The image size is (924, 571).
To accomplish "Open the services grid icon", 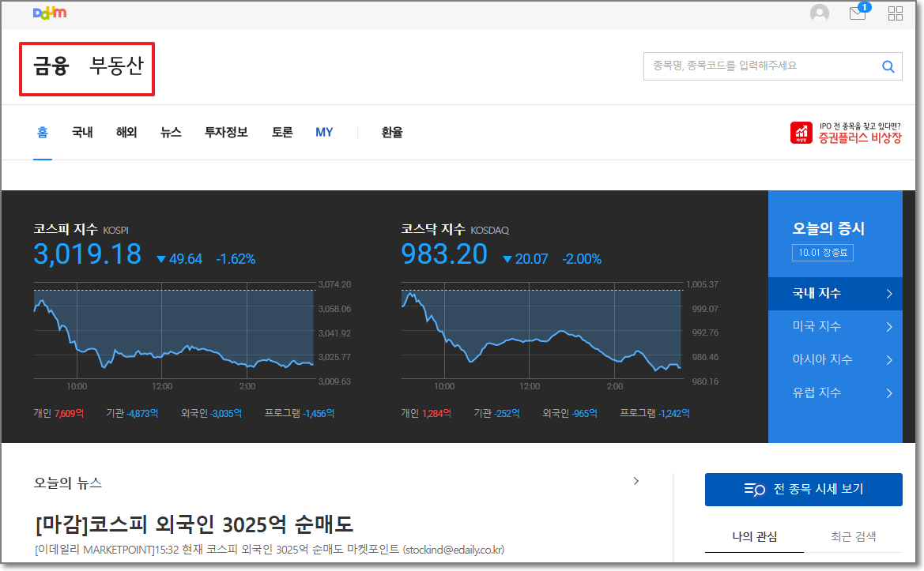I will [895, 13].
